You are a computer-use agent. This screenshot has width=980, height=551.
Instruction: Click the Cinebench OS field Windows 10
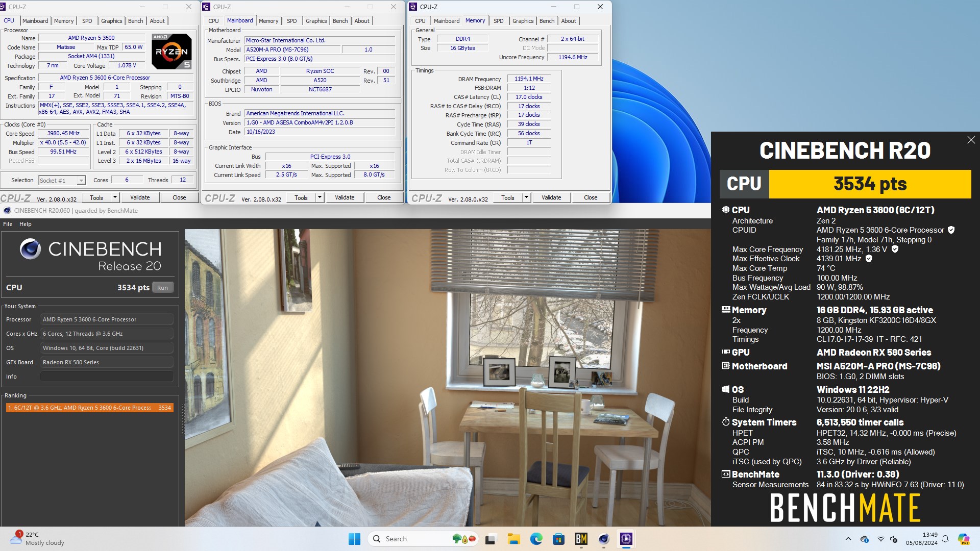click(107, 348)
